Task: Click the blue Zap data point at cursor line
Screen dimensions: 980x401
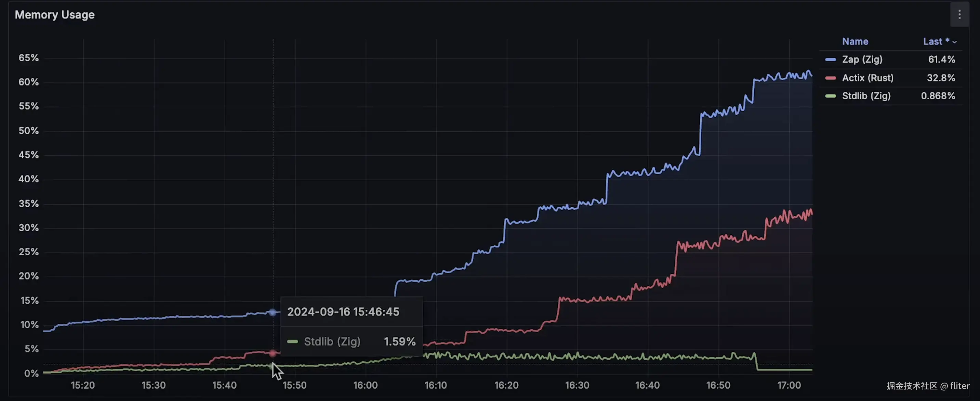Action: pyautogui.click(x=273, y=313)
